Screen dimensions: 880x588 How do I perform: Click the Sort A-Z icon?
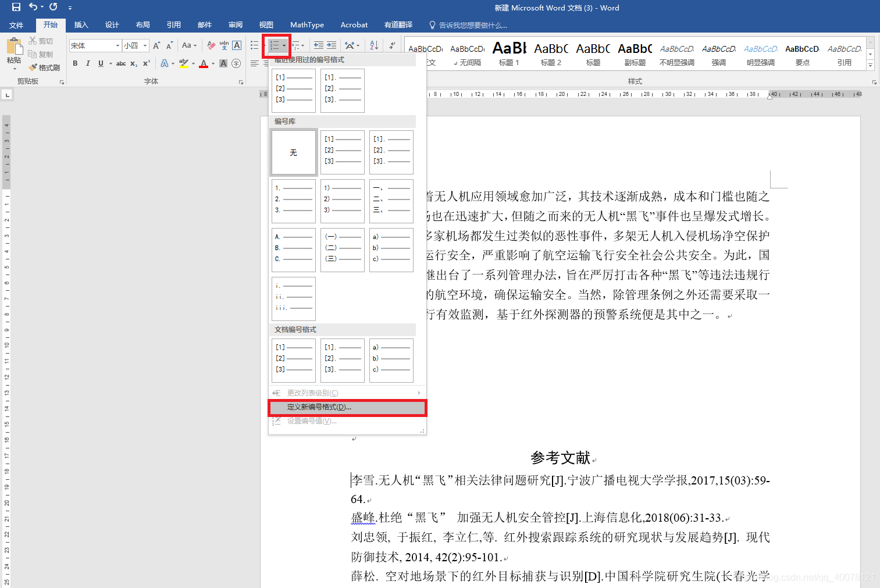click(374, 45)
